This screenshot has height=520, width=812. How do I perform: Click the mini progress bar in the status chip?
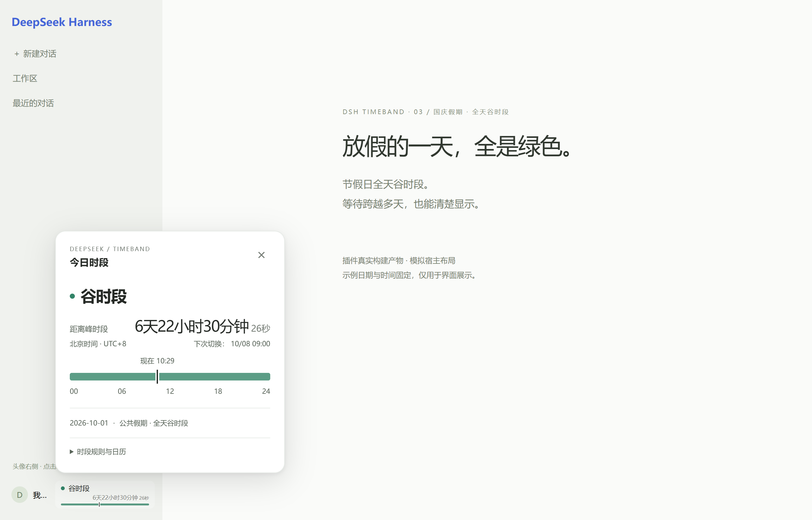[x=105, y=504]
